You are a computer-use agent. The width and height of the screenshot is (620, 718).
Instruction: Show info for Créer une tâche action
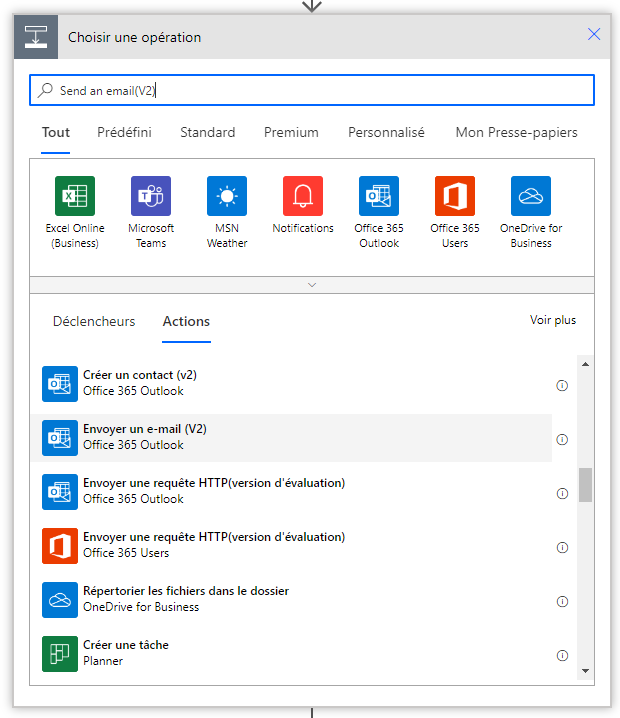(x=562, y=656)
